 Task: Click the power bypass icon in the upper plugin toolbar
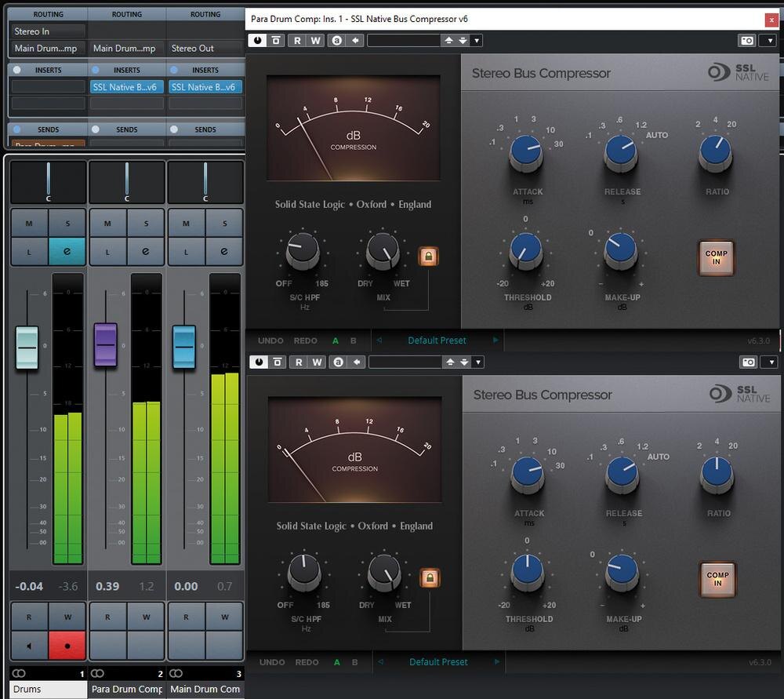tap(257, 40)
